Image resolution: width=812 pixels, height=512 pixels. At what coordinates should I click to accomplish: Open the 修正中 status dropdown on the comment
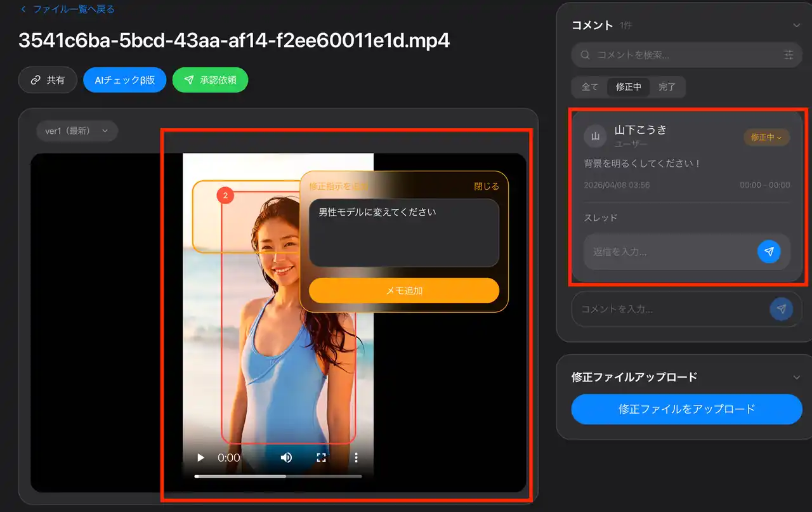(766, 137)
